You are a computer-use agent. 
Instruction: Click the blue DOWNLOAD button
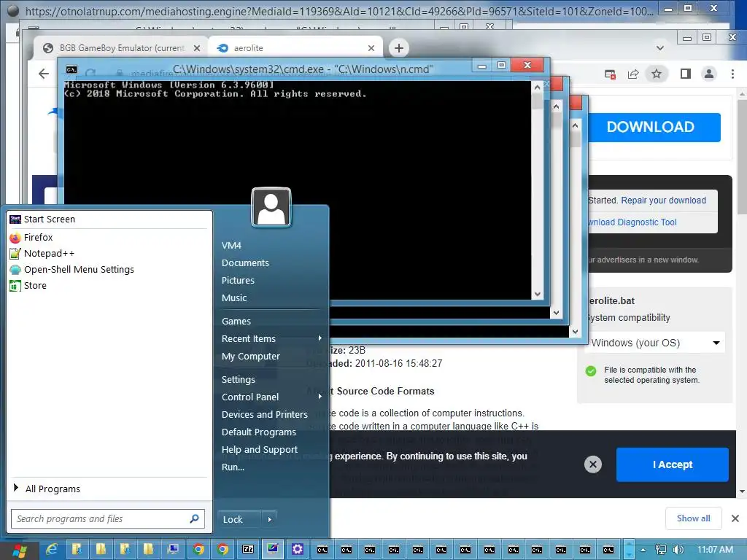coord(654,127)
